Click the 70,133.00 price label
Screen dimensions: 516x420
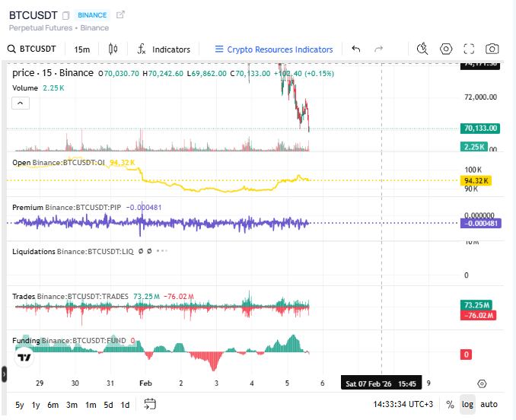click(x=480, y=129)
